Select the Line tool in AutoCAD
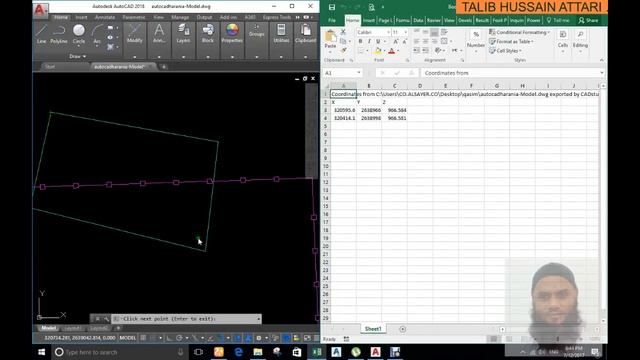 41,33
